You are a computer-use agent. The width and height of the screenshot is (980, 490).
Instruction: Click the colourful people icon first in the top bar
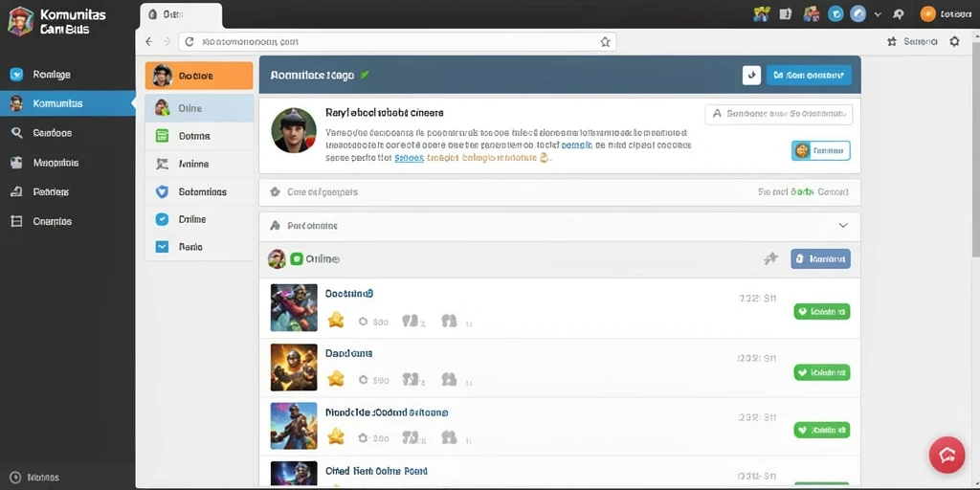point(761,13)
